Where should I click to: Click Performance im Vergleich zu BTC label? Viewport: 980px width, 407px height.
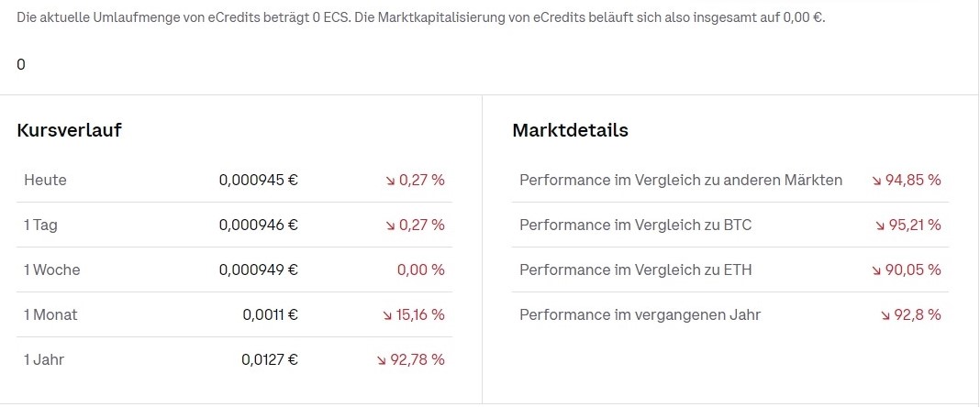click(636, 225)
